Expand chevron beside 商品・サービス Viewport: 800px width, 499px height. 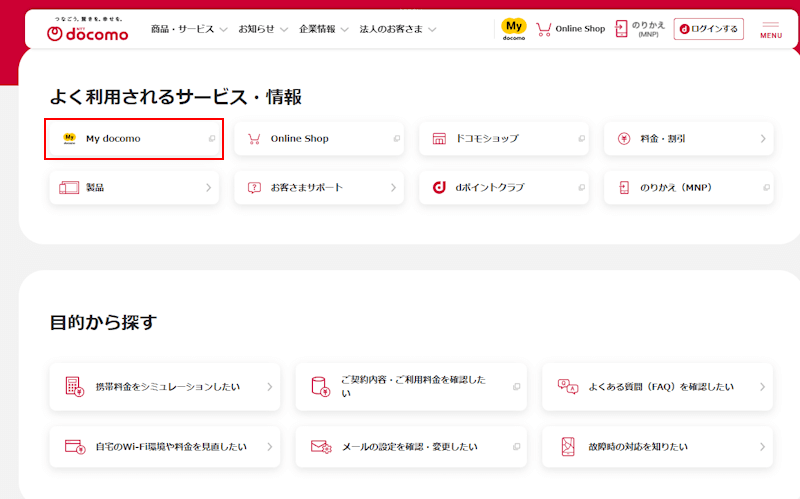coord(223,30)
